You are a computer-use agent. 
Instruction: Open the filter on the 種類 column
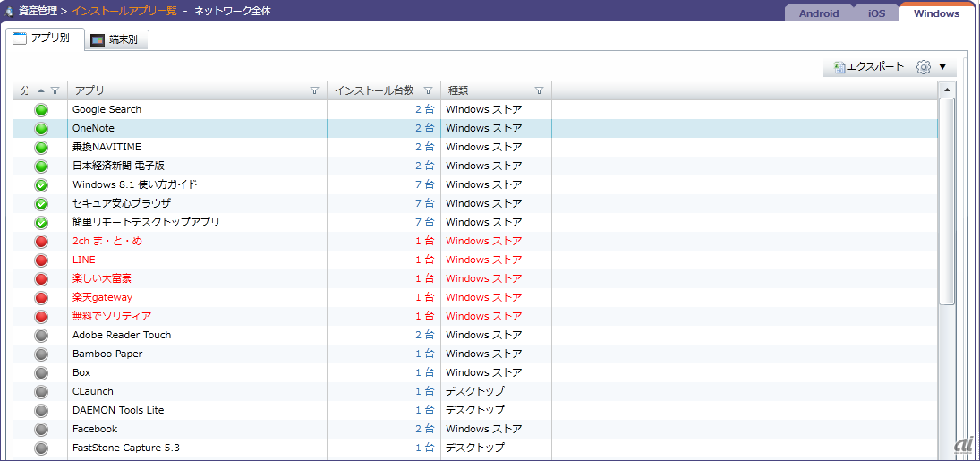[539, 90]
